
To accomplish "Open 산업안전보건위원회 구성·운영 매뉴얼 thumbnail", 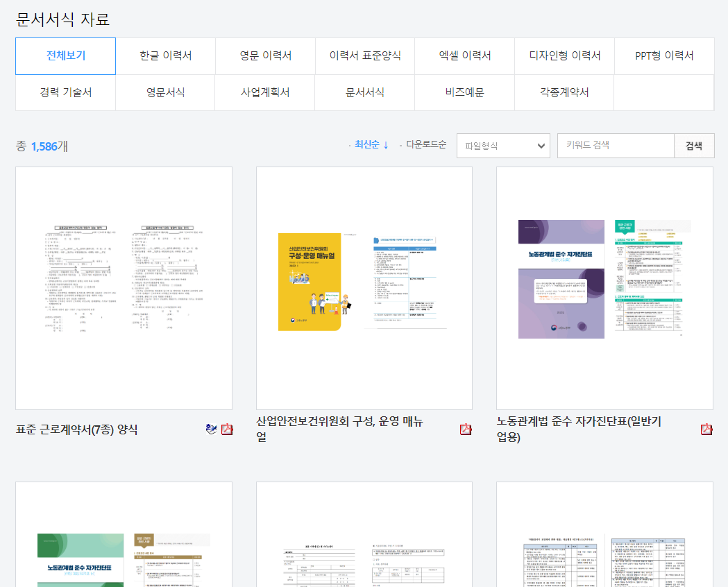I will coord(364,288).
